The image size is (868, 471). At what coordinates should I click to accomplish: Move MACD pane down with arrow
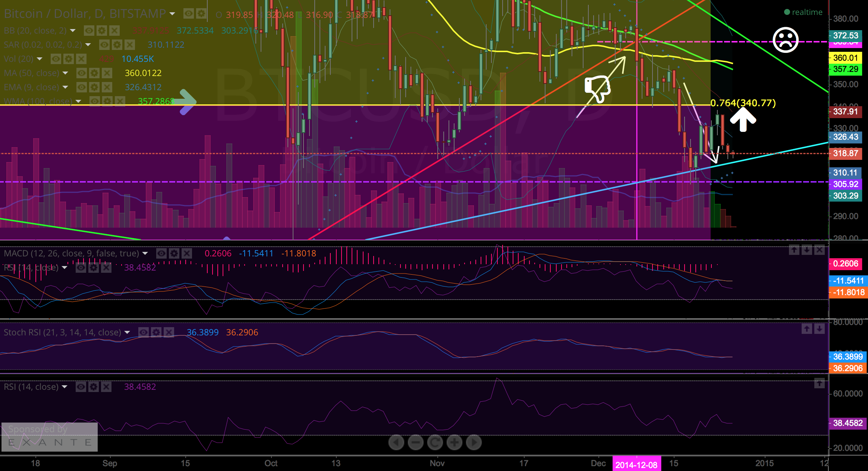click(x=807, y=250)
